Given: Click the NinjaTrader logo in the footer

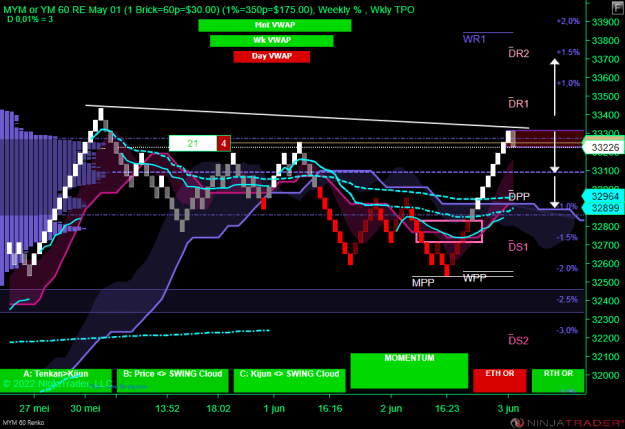Looking at the screenshot, I should tap(567, 423).
